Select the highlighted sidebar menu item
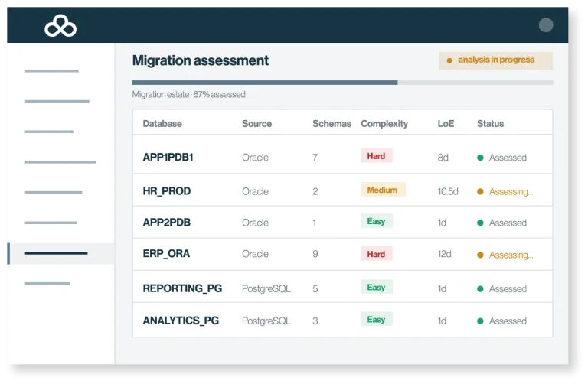The height and width of the screenshot is (384, 588). click(x=60, y=254)
